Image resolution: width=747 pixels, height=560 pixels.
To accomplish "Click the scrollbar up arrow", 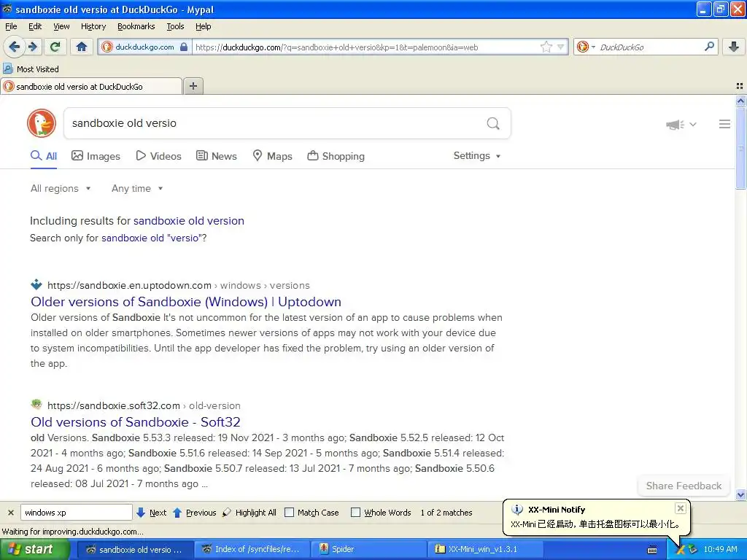I will pos(740,101).
